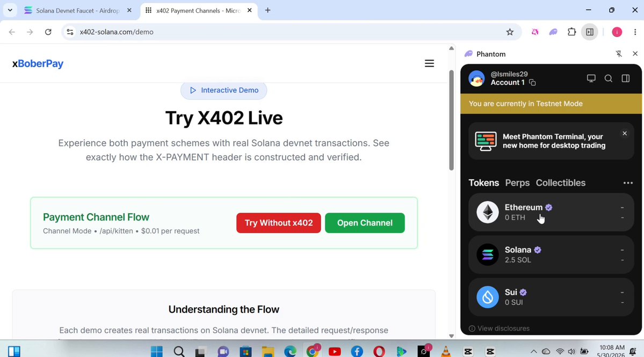The height and width of the screenshot is (357, 644).
Task: Close the Phantom side panel
Action: (635, 54)
